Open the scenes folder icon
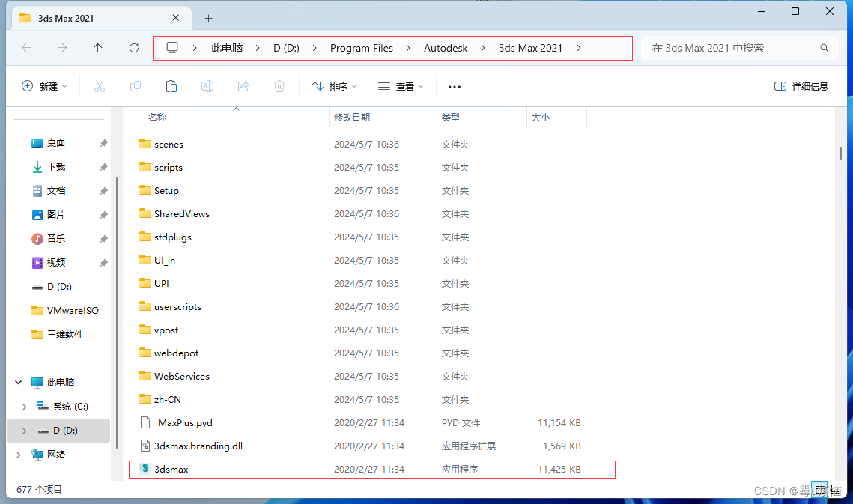Viewport: 853px width, 504px height. coord(145,144)
